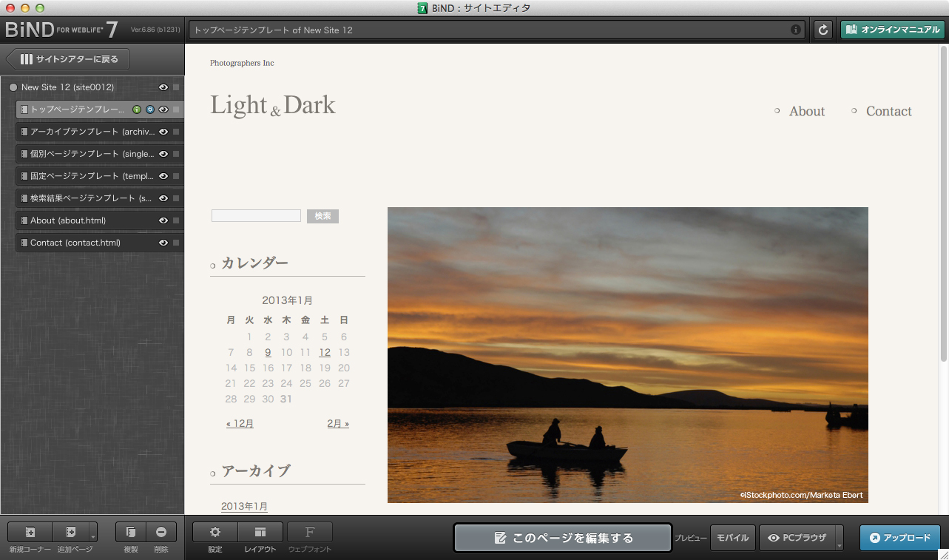Click page icon of Contact (contact.html) row
The width and height of the screenshot is (949, 560).
point(24,243)
